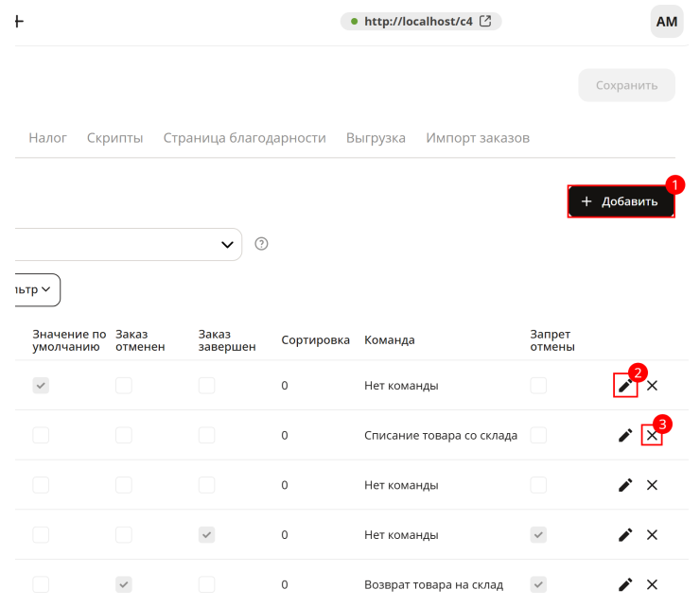Click pencil icon for 'Возврат товара на склад'
Image resolution: width=700 pixels, height=607 pixels.
pos(625,584)
